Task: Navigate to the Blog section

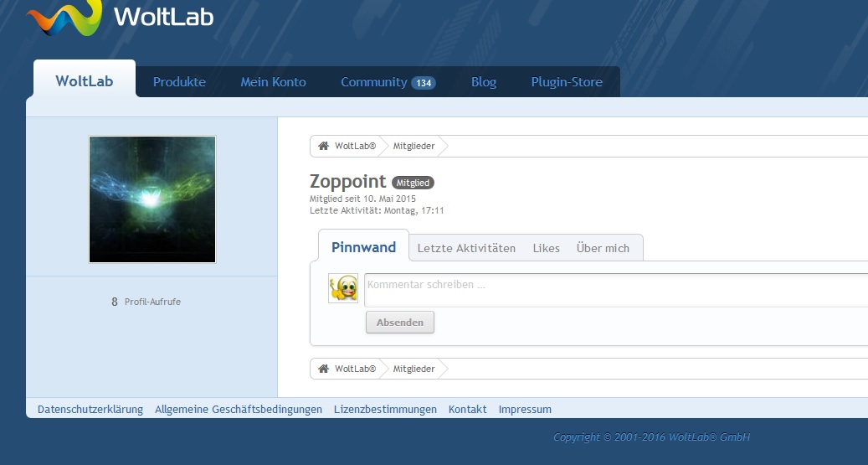Action: (483, 82)
